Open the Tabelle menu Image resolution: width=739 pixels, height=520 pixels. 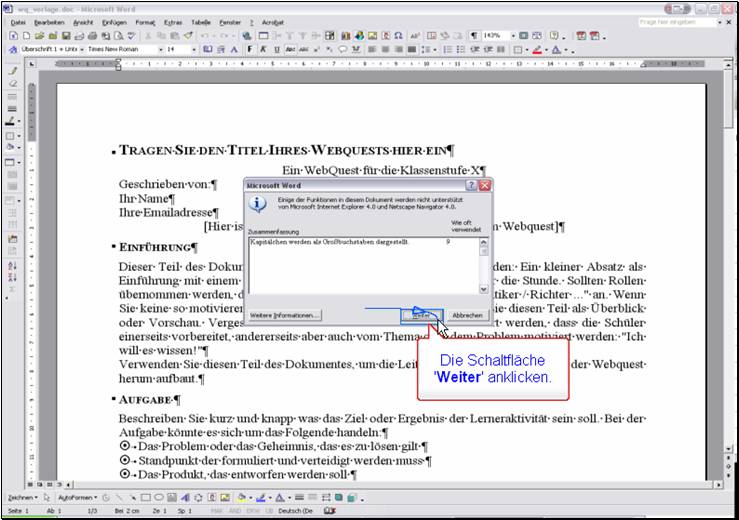click(x=201, y=21)
